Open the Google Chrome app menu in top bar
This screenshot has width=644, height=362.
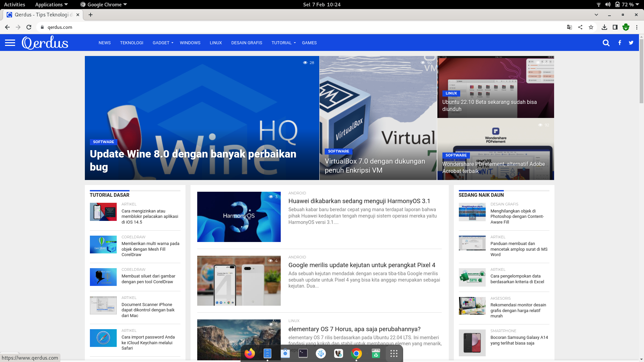(x=104, y=4)
